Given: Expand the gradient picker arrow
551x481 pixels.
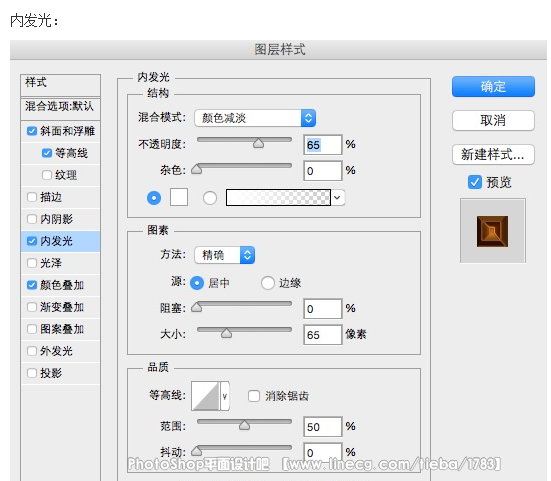Looking at the screenshot, I should (x=337, y=197).
